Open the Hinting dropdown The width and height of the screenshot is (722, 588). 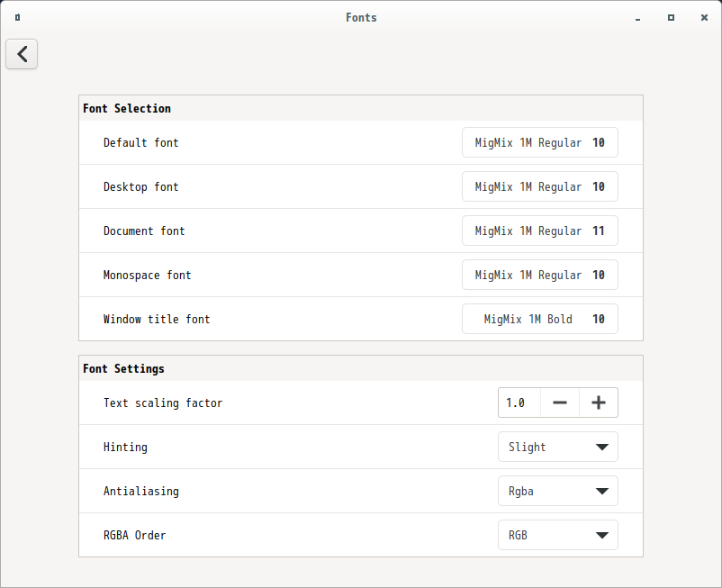pyautogui.click(x=557, y=447)
